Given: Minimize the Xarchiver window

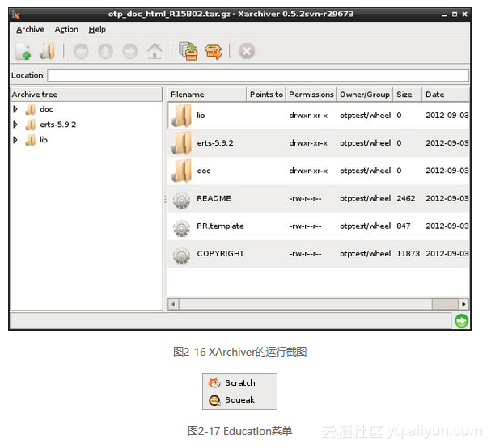Looking at the screenshot, I should 445,15.
